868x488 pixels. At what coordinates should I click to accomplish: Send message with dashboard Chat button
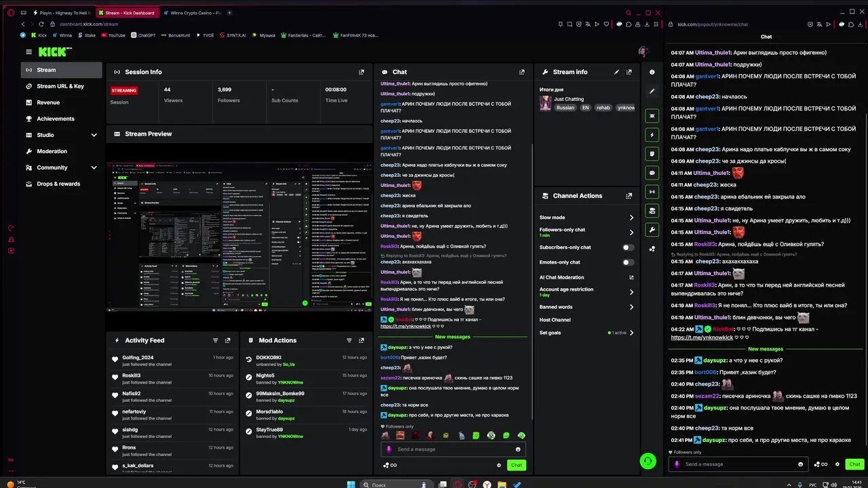tap(517, 465)
